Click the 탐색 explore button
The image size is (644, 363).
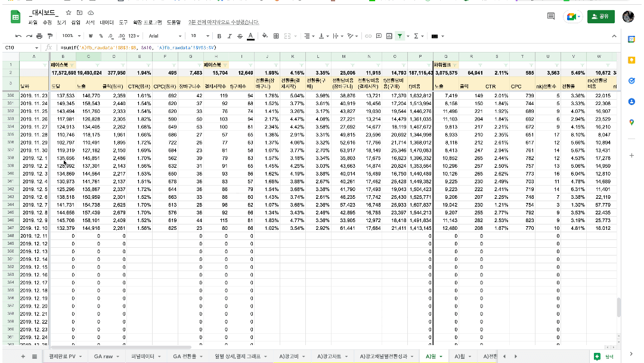pos(603,356)
